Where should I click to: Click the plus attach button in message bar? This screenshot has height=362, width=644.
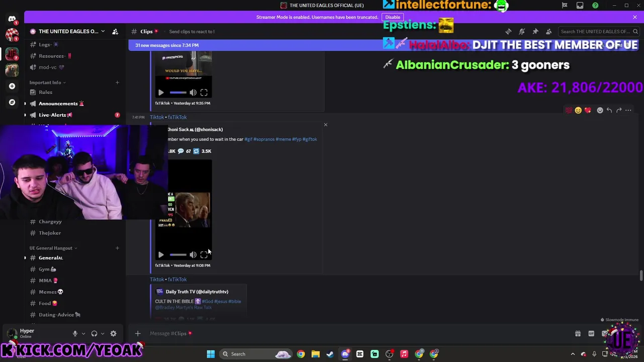pyautogui.click(x=138, y=333)
